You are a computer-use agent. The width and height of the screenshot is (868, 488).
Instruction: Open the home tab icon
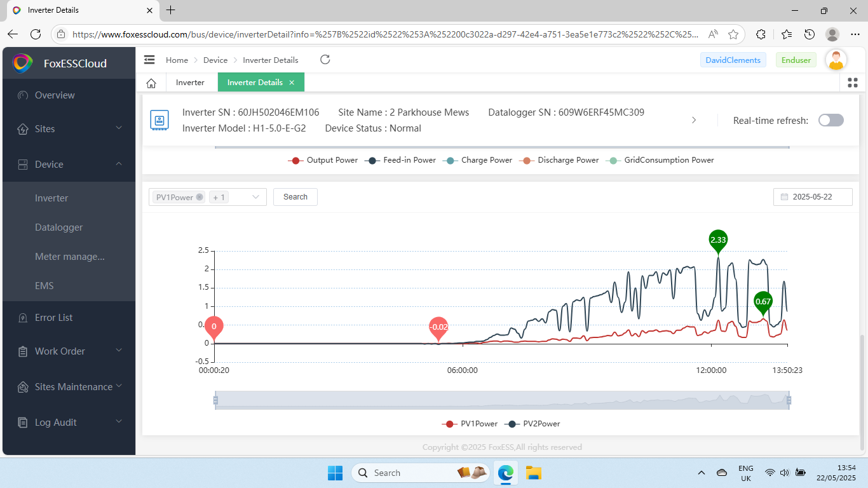pos(151,83)
